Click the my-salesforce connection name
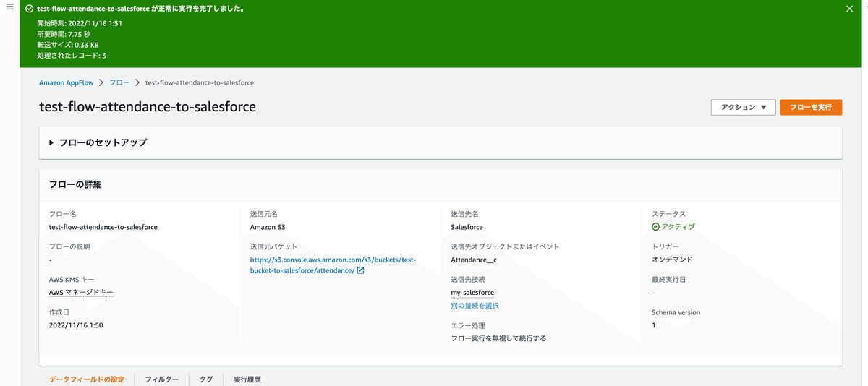The width and height of the screenshot is (868, 386). pyautogui.click(x=472, y=293)
